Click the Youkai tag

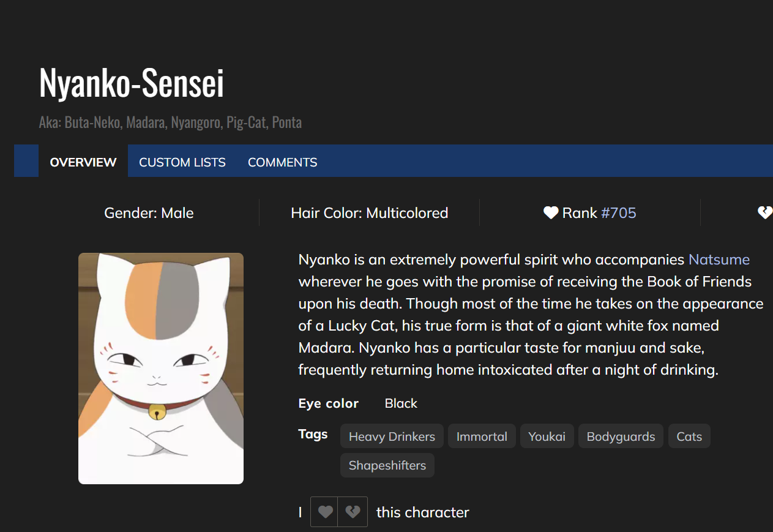[x=547, y=436]
